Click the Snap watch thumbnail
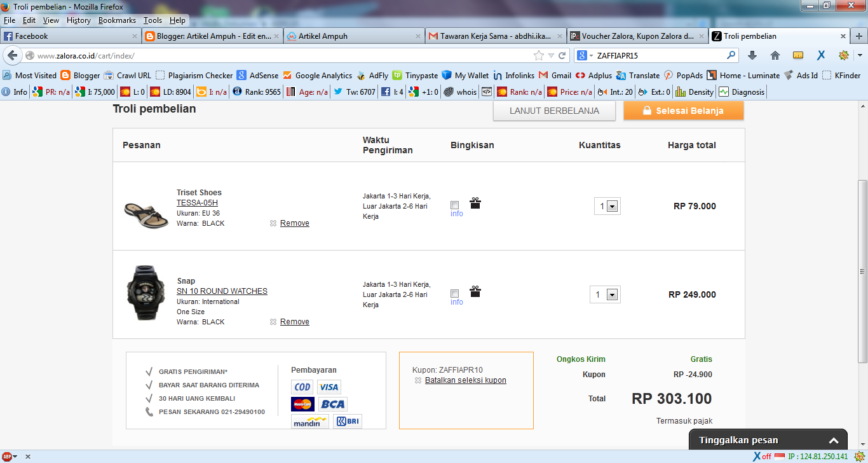Viewport: 868px width, 463px height. click(x=147, y=293)
